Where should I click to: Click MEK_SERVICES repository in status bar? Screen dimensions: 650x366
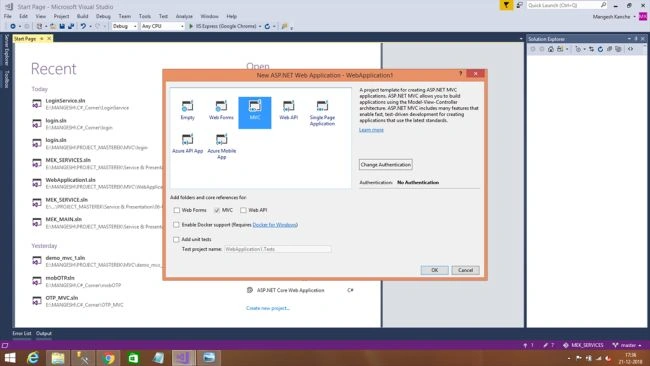tap(584, 345)
